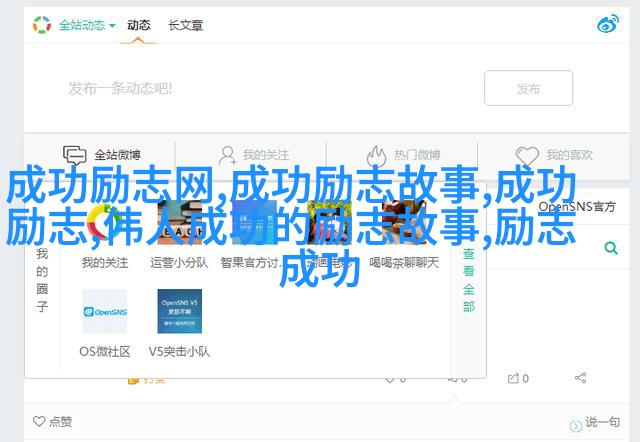Select the 全站微博 chat bubble icon

74,155
